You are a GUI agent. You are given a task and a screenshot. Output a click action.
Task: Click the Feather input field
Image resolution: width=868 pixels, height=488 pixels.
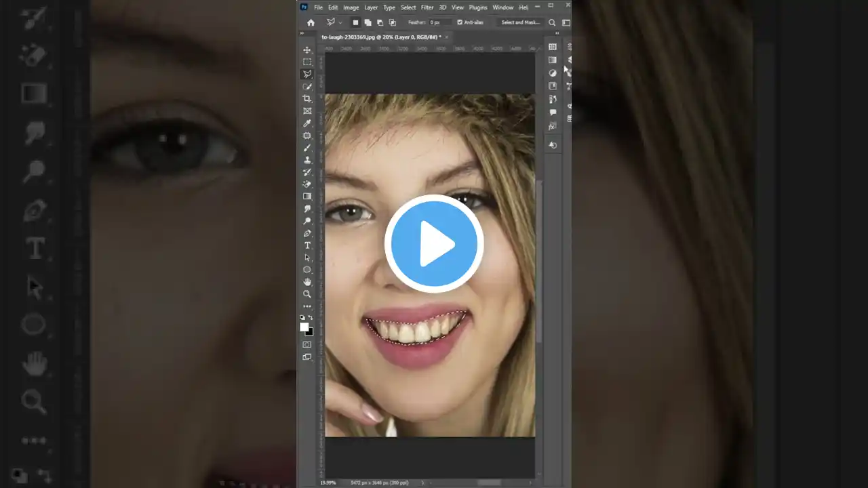click(x=441, y=22)
